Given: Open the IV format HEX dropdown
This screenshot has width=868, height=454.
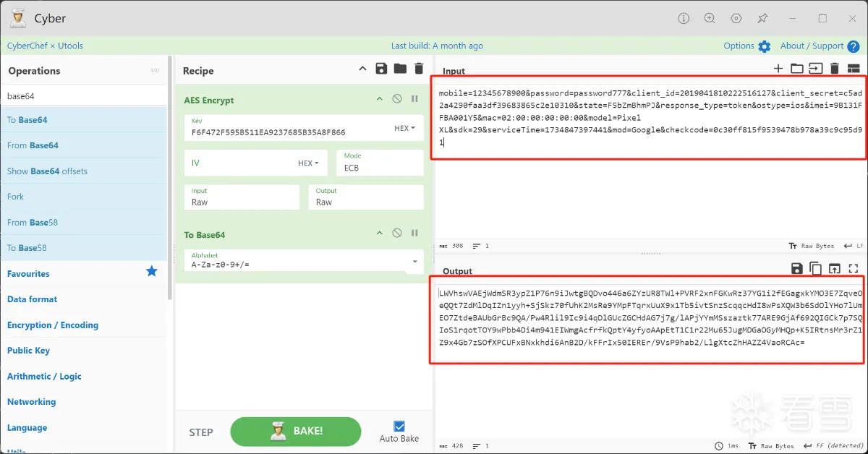Looking at the screenshot, I should click(x=308, y=163).
